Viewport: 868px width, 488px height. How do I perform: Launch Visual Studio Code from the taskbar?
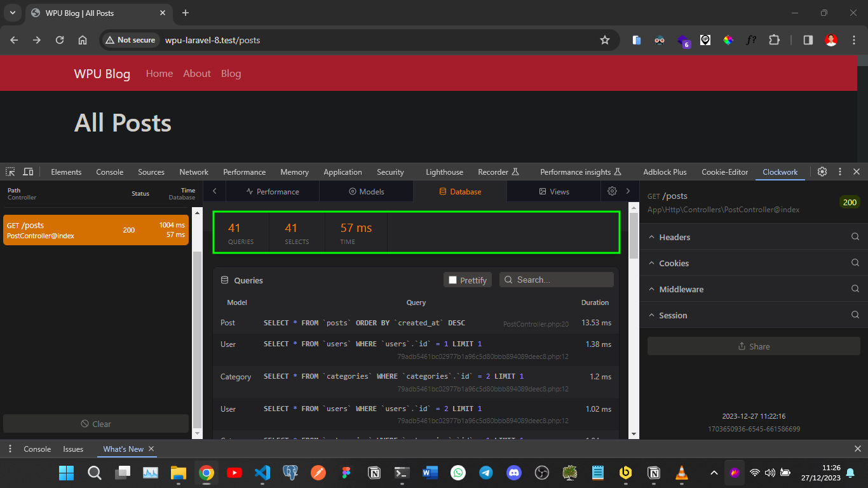click(x=262, y=473)
